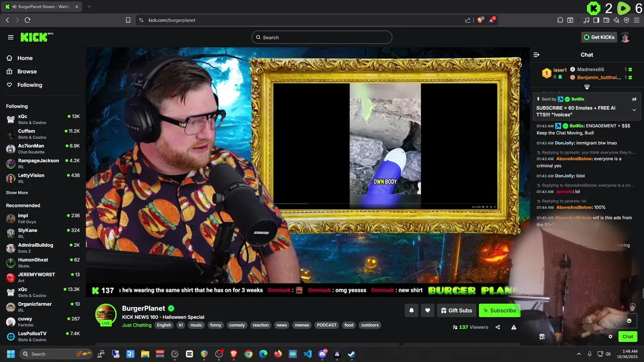Open Visual Studio Code from taskbar
The width and height of the screenshot is (644, 362).
click(307, 354)
